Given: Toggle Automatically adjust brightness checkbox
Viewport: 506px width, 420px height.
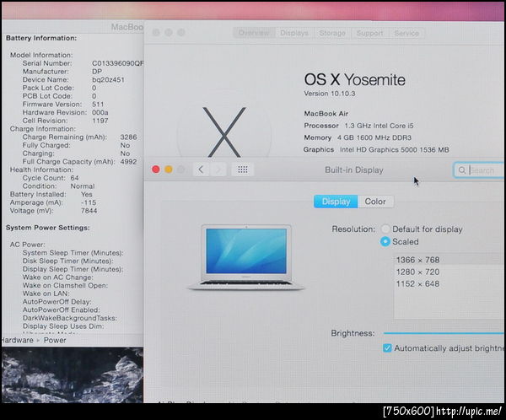Looking at the screenshot, I should coord(387,348).
